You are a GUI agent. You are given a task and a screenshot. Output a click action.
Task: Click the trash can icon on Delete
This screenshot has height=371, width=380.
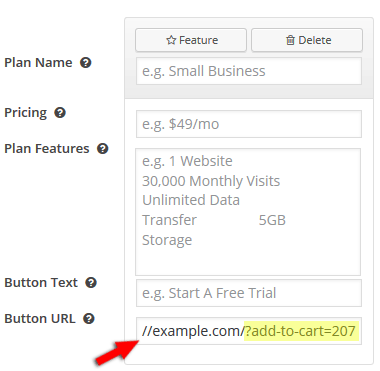click(290, 40)
